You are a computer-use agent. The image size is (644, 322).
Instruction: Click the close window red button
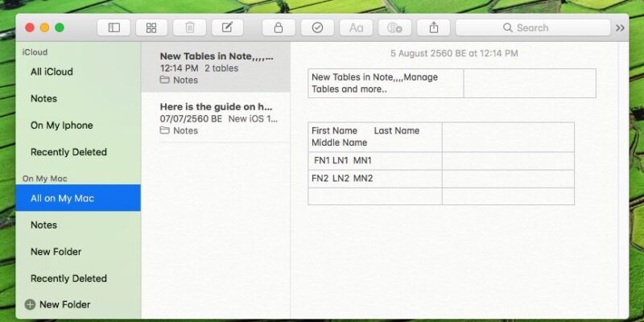30,27
